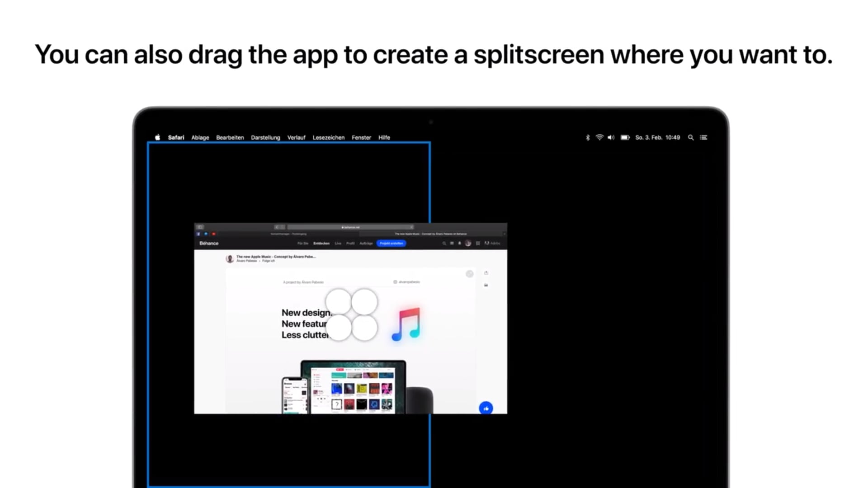Click the Behance search magnifier icon
The height and width of the screenshot is (488, 868).
pos(444,243)
